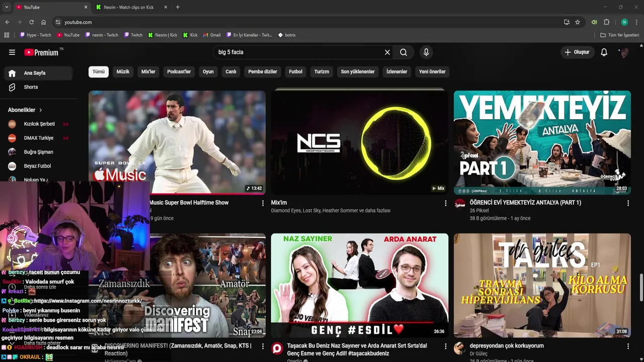Open the Naz Sayıner Arda Anarat thumbnail
Image resolution: width=644 pixels, height=362 pixels.
(360, 285)
